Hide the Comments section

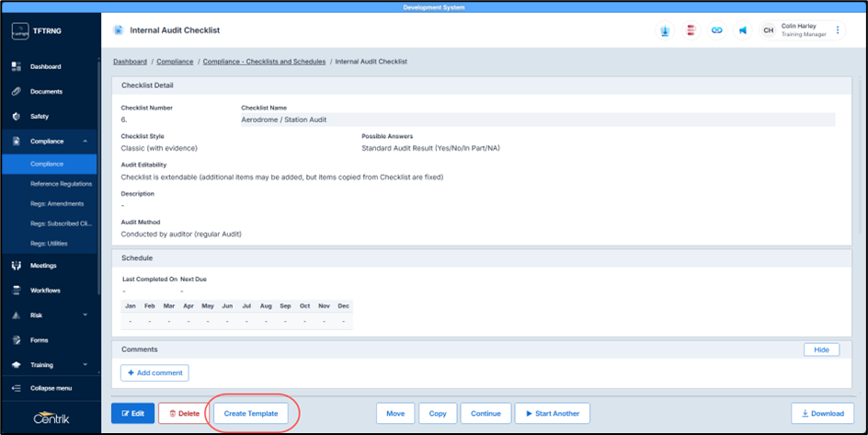click(x=821, y=349)
